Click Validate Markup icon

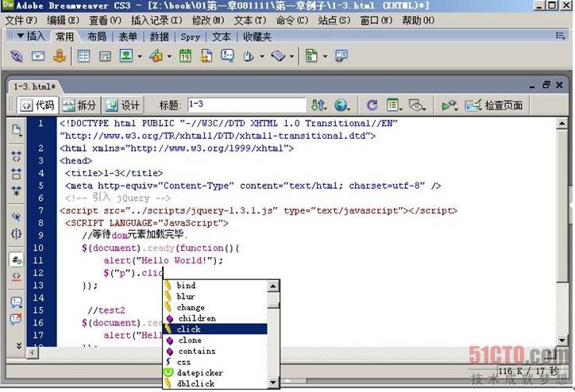(450, 106)
